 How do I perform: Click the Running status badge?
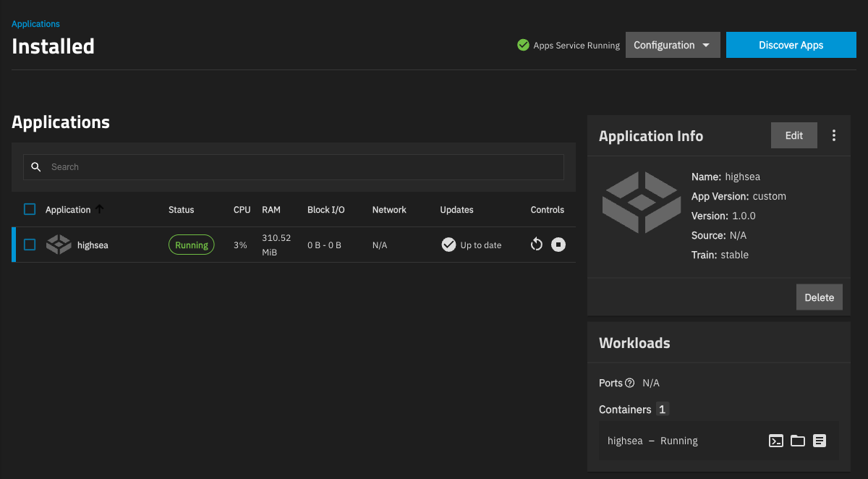[x=192, y=245]
